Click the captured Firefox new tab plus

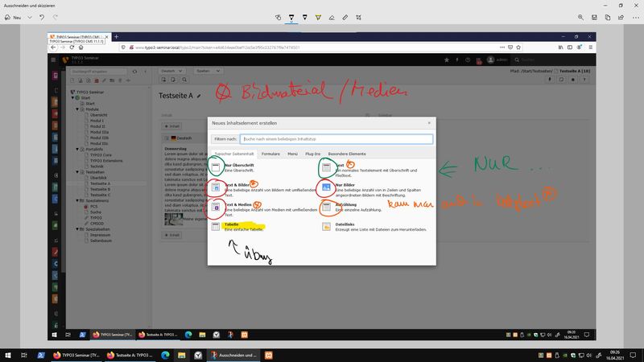(116, 36)
